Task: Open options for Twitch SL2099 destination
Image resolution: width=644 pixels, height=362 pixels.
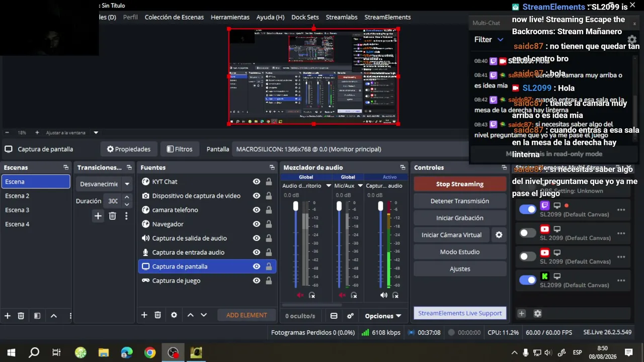Action: [621, 210]
